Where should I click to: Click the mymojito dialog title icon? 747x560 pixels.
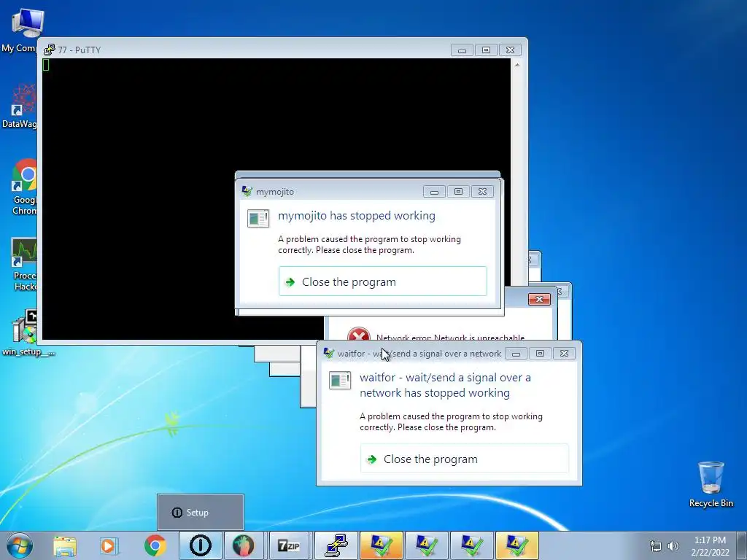tap(247, 192)
